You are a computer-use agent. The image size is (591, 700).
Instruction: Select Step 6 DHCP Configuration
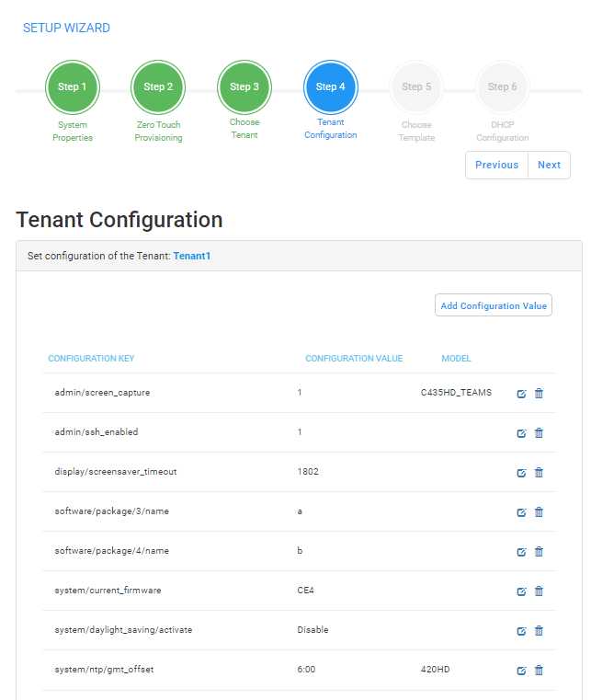point(503,87)
